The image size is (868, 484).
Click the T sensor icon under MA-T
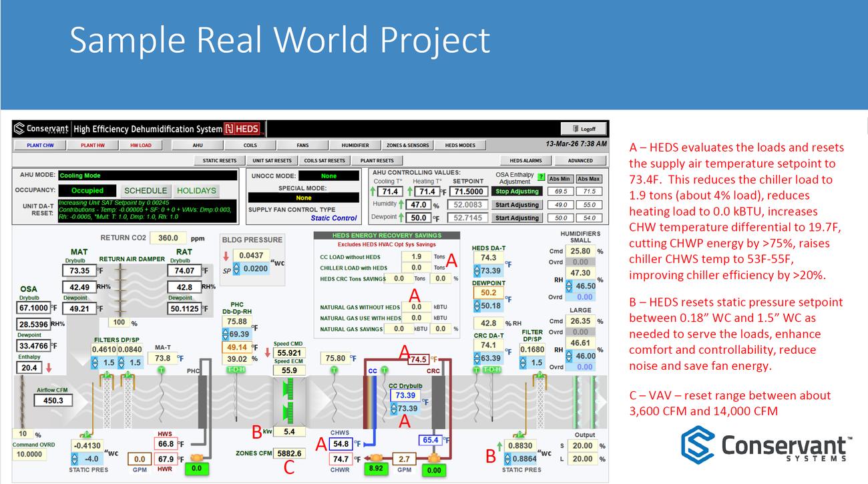(x=161, y=371)
